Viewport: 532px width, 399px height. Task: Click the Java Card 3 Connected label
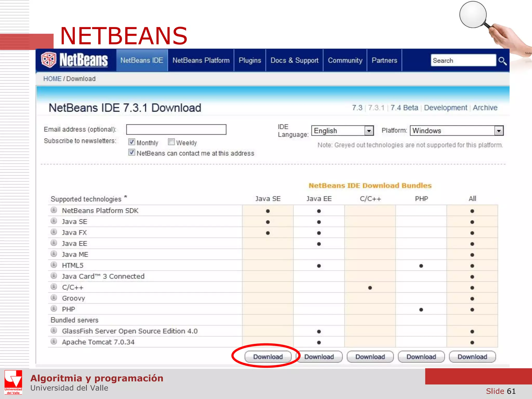click(x=103, y=276)
